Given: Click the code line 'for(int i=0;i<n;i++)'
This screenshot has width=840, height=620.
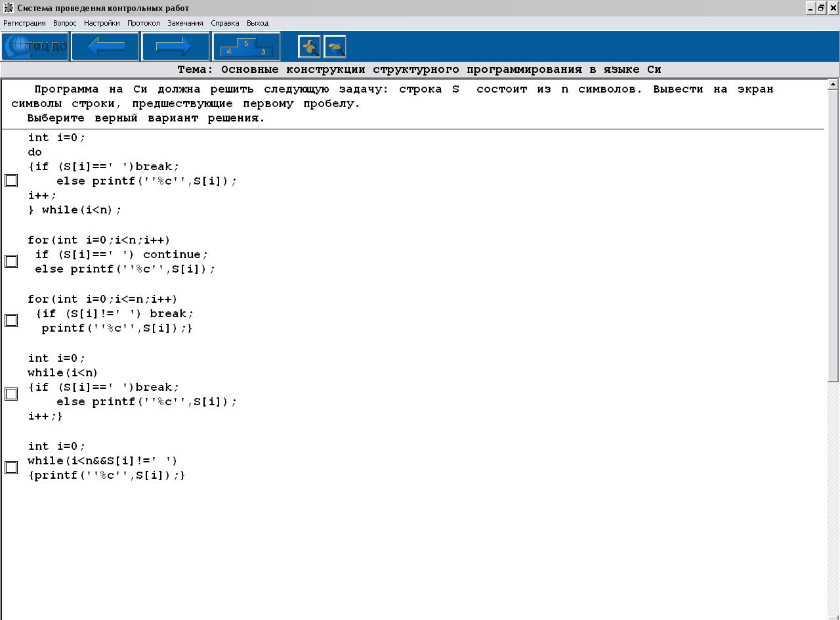Looking at the screenshot, I should point(99,240).
